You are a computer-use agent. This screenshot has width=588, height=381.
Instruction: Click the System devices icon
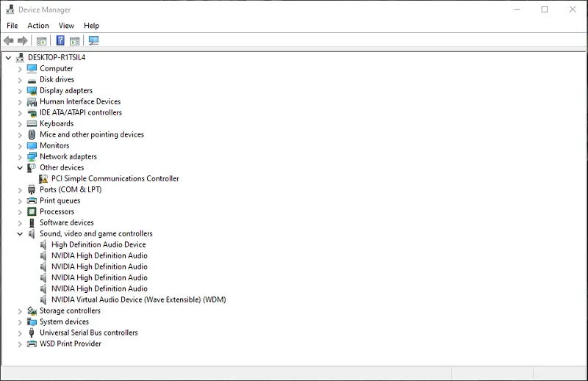(x=32, y=322)
